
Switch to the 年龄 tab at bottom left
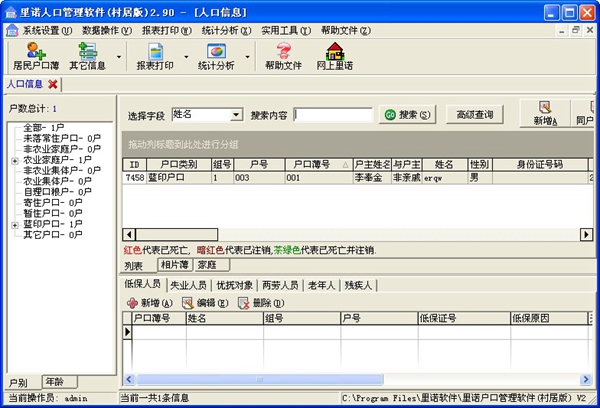pos(60,382)
